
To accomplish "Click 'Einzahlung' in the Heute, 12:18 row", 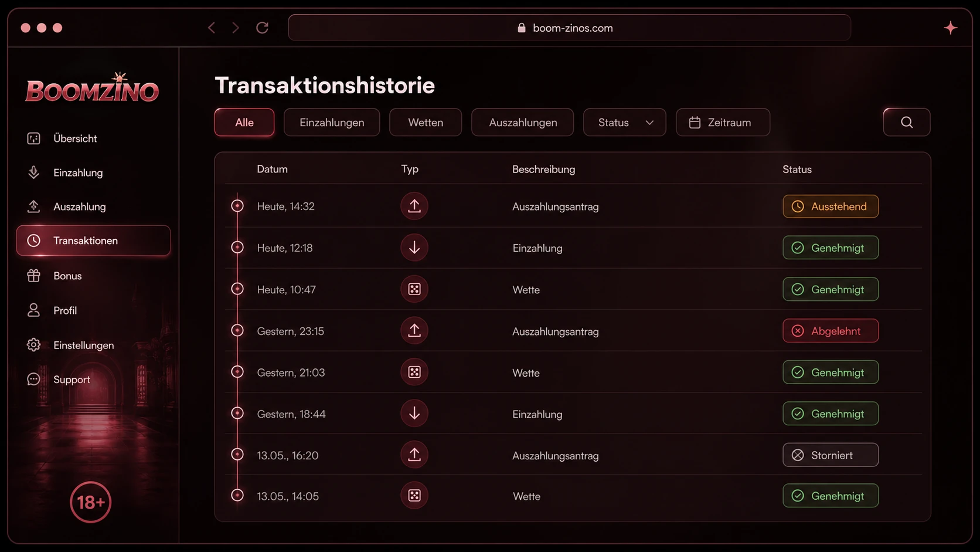I will click(x=537, y=248).
